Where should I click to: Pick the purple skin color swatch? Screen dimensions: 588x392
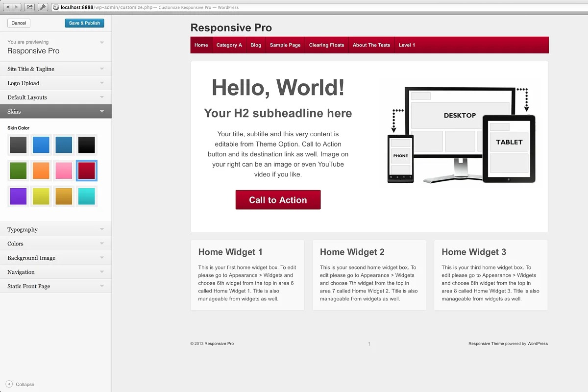tap(19, 196)
